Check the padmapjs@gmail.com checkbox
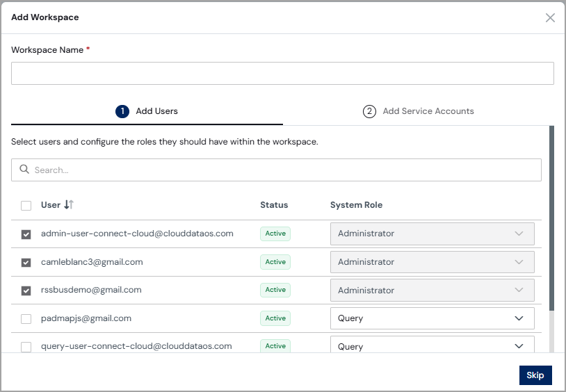The height and width of the screenshot is (392, 566). coord(26,319)
